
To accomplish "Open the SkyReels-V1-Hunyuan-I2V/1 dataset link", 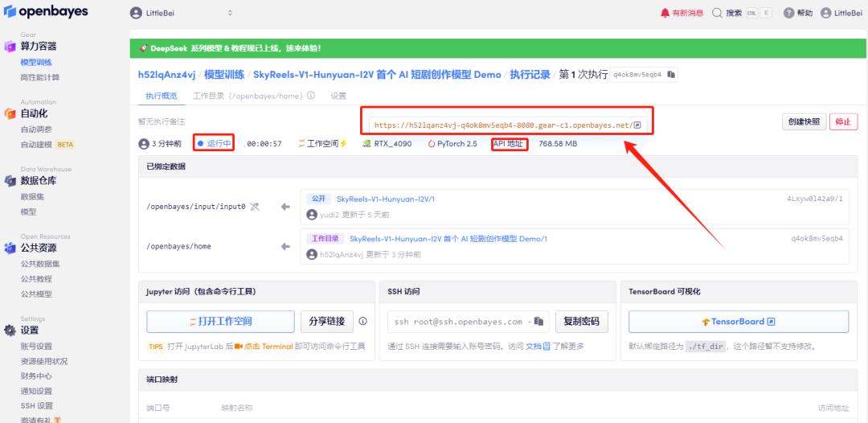I will tap(386, 199).
